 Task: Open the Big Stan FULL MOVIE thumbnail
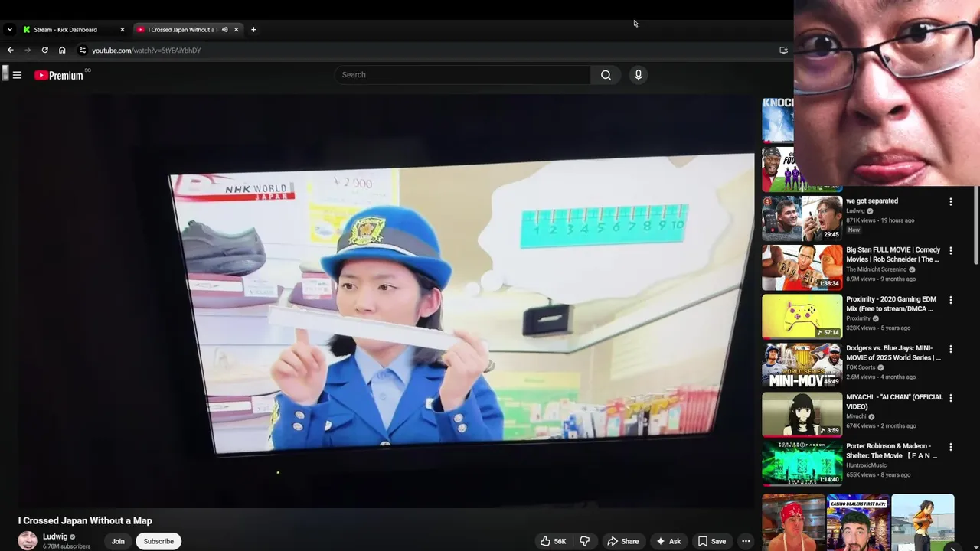pyautogui.click(x=802, y=267)
